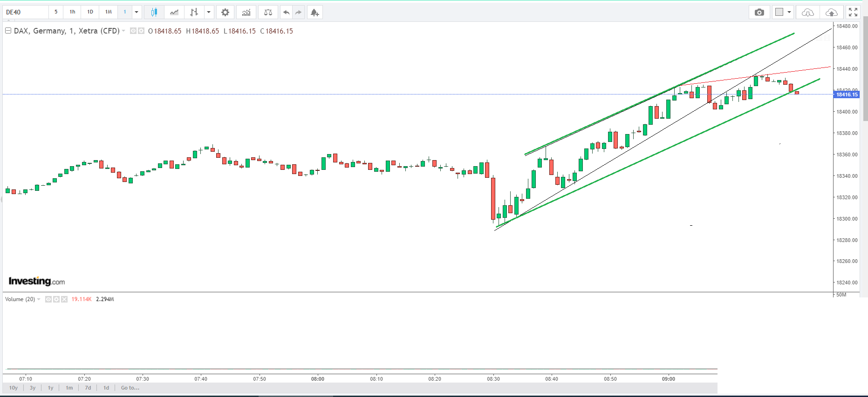Click the 09:00 time axis label
Viewport: 868px width, 397px height.
point(669,379)
